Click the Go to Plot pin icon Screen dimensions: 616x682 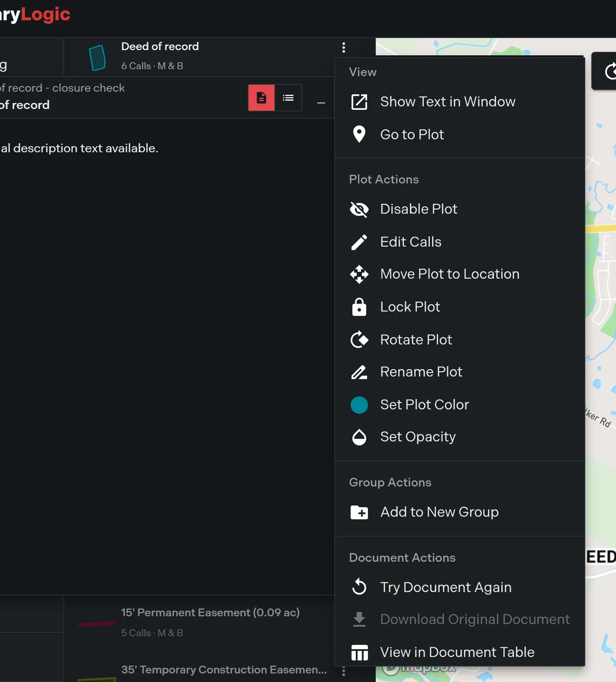359,135
